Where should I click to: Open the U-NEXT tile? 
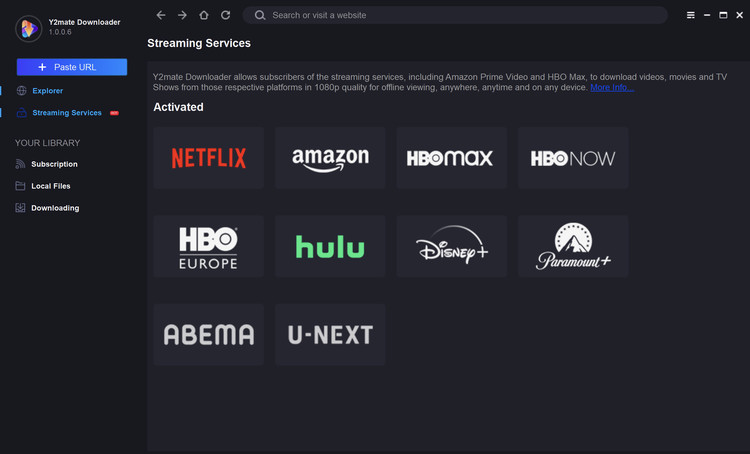point(330,334)
